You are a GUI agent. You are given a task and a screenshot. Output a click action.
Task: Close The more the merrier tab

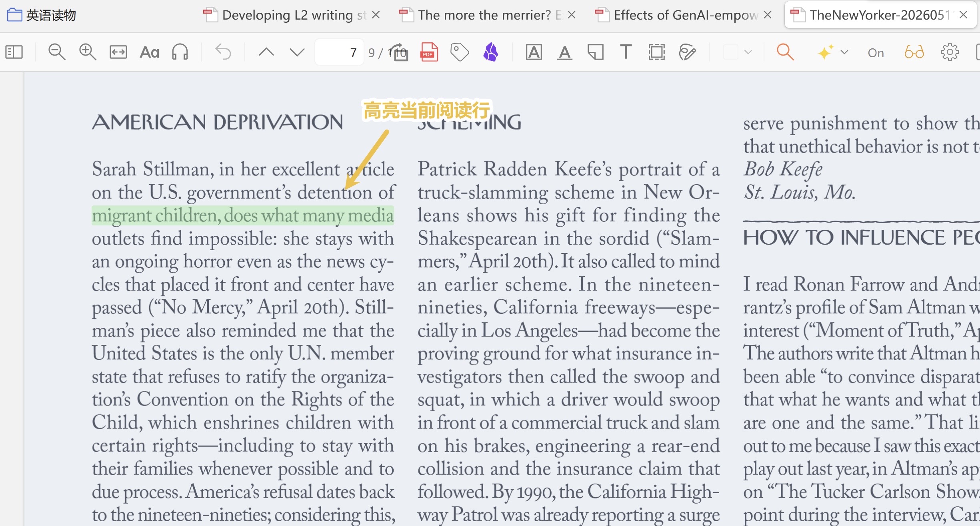pos(572,15)
